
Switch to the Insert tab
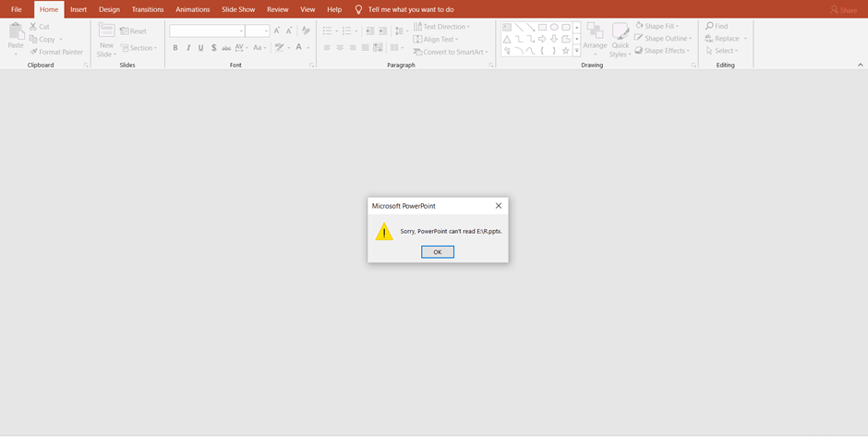pyautogui.click(x=78, y=9)
